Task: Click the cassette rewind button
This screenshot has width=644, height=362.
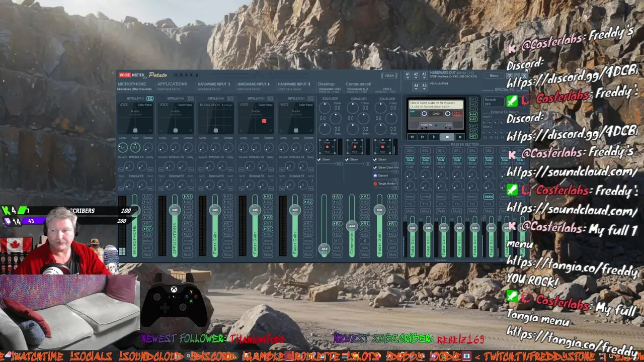Action: (412, 137)
